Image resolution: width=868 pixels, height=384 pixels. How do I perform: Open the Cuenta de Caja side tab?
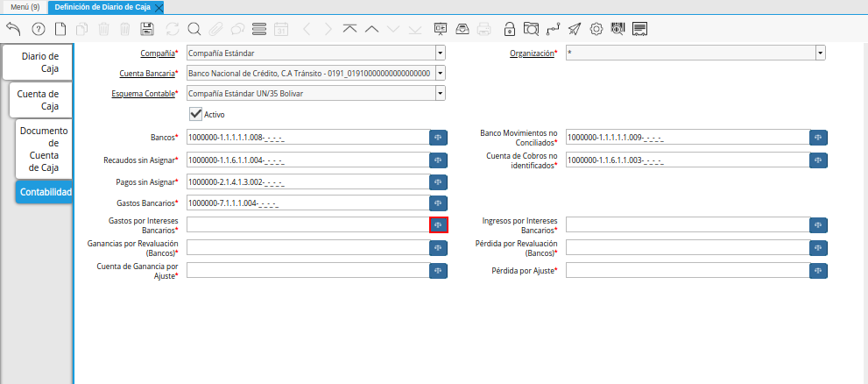pos(40,100)
